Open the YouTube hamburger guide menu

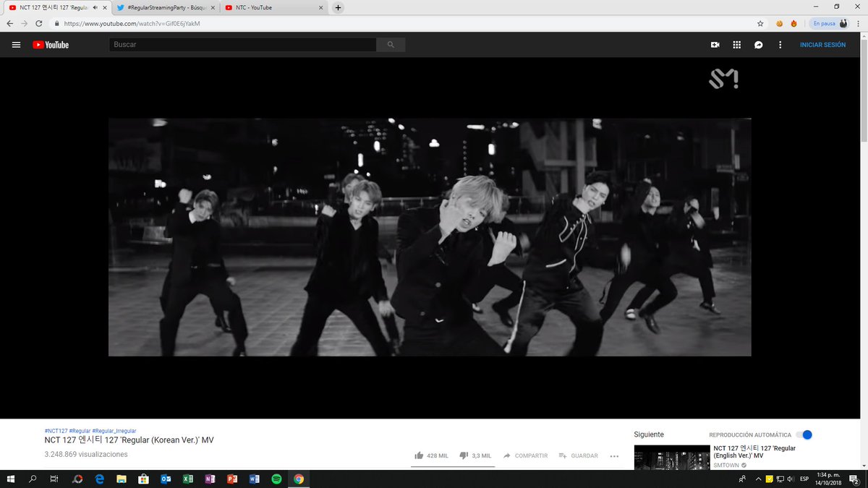[x=16, y=45]
